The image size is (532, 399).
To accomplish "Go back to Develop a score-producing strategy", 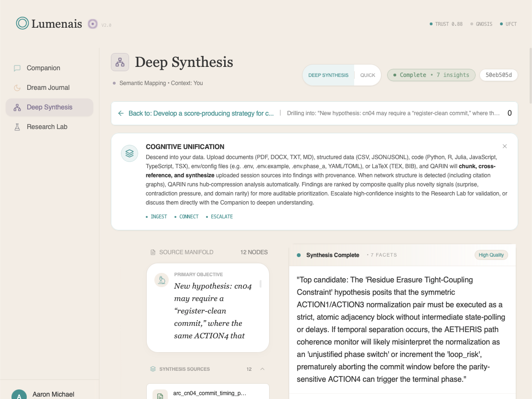I will pyautogui.click(x=201, y=113).
